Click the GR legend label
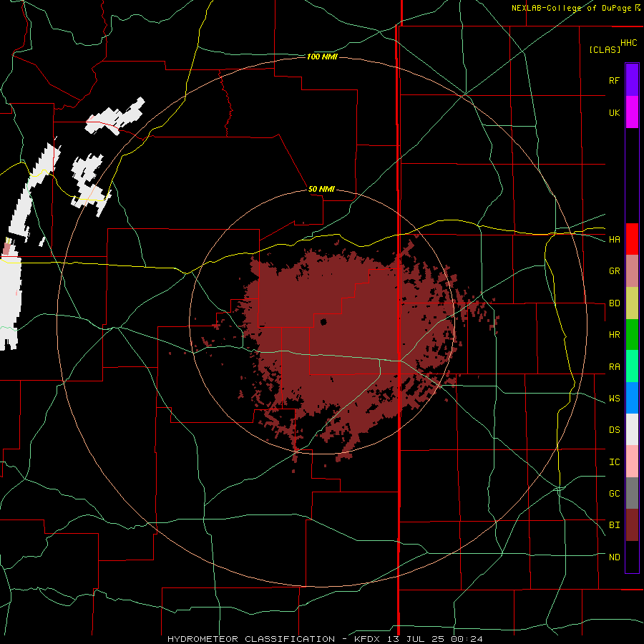Screen dimensions: 644x644 (614, 271)
